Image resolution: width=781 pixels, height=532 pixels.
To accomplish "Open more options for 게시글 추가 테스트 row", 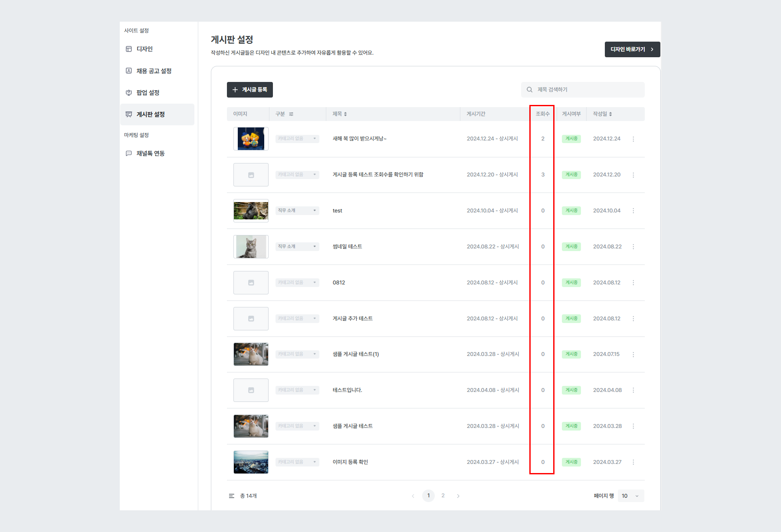I will (633, 319).
